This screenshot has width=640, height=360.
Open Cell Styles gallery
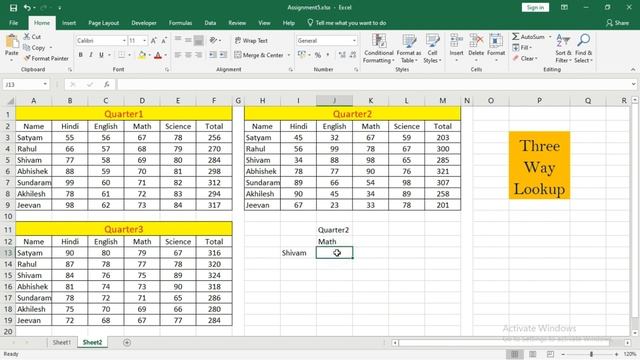point(432,49)
